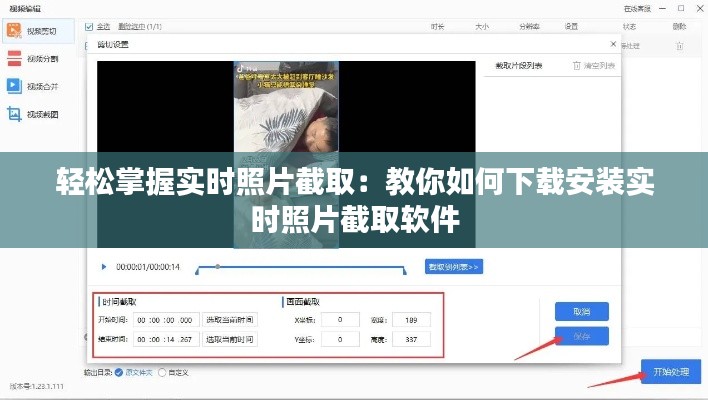Click the 状态 column header

(629, 27)
